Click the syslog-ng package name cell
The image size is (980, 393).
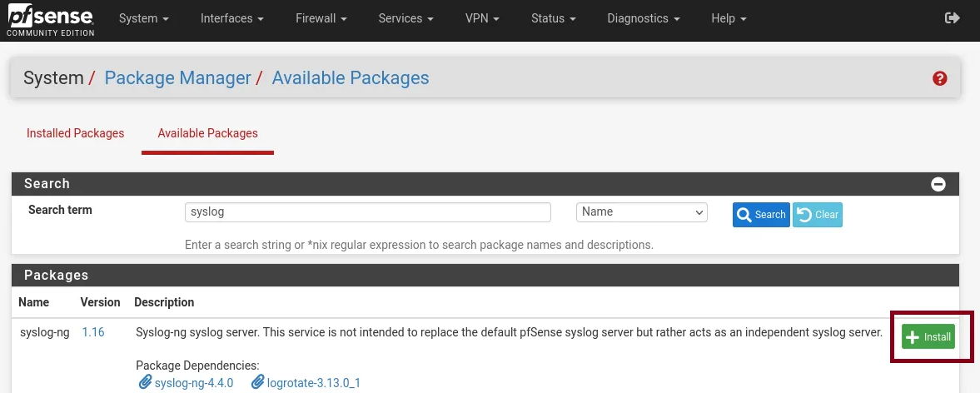pyautogui.click(x=44, y=332)
